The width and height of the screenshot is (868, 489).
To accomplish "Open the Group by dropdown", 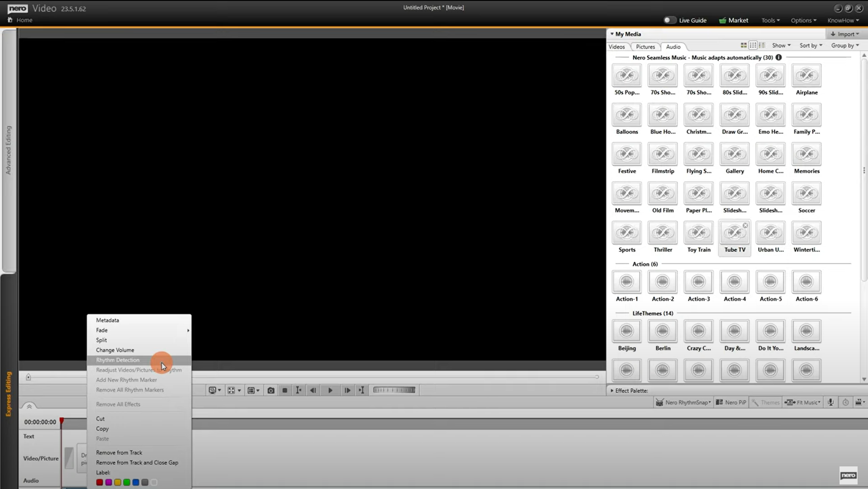I will (845, 45).
